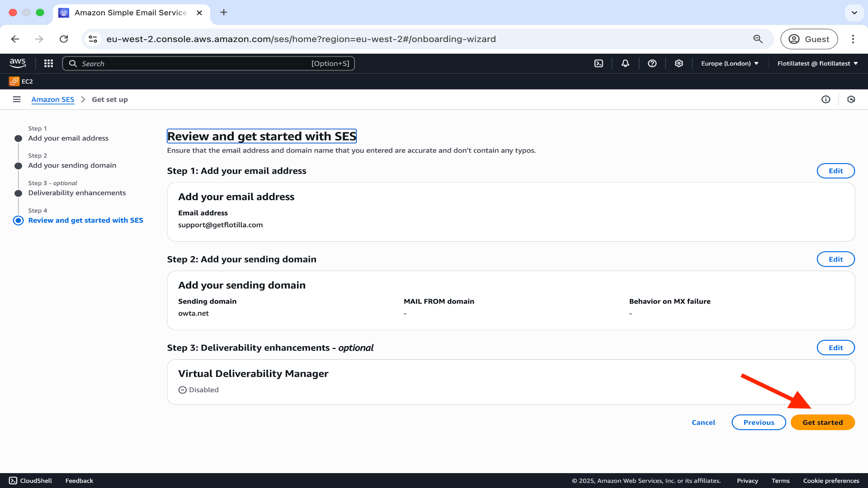Toggle the side navigation hamburger menu

coord(17,99)
